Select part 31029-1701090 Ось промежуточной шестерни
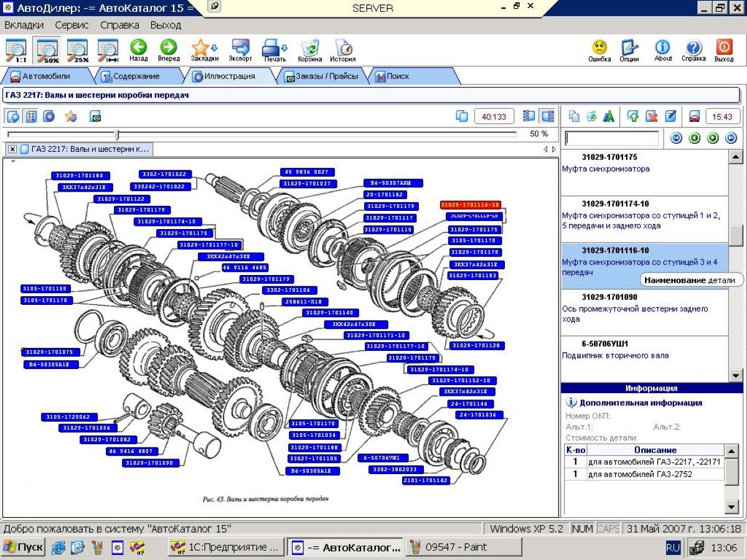This screenshot has height=560, width=747. [x=644, y=312]
